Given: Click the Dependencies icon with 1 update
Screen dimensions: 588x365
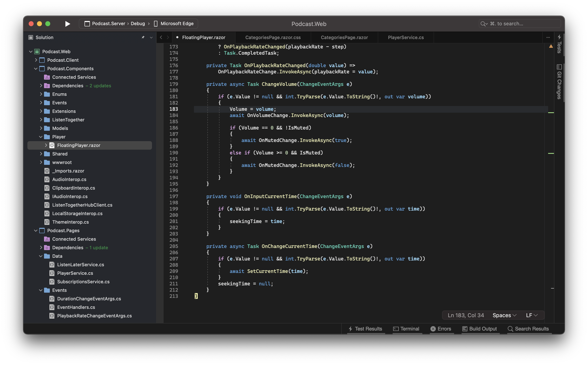Looking at the screenshot, I should tap(47, 248).
